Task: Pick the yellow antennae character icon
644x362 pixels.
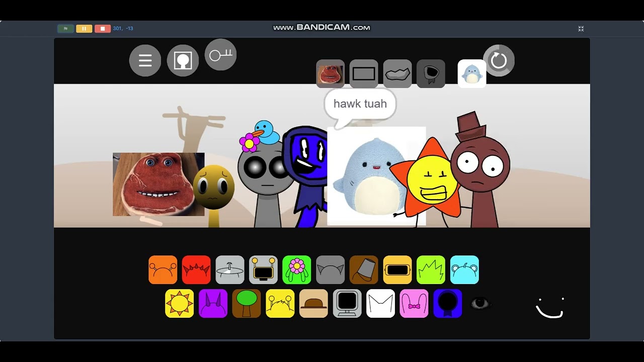Action: coord(280,304)
